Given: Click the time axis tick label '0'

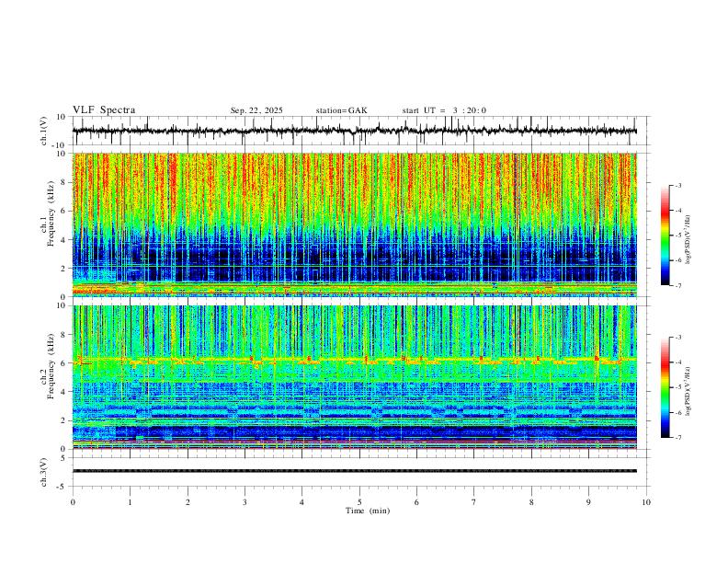Looking at the screenshot, I should point(73,502).
